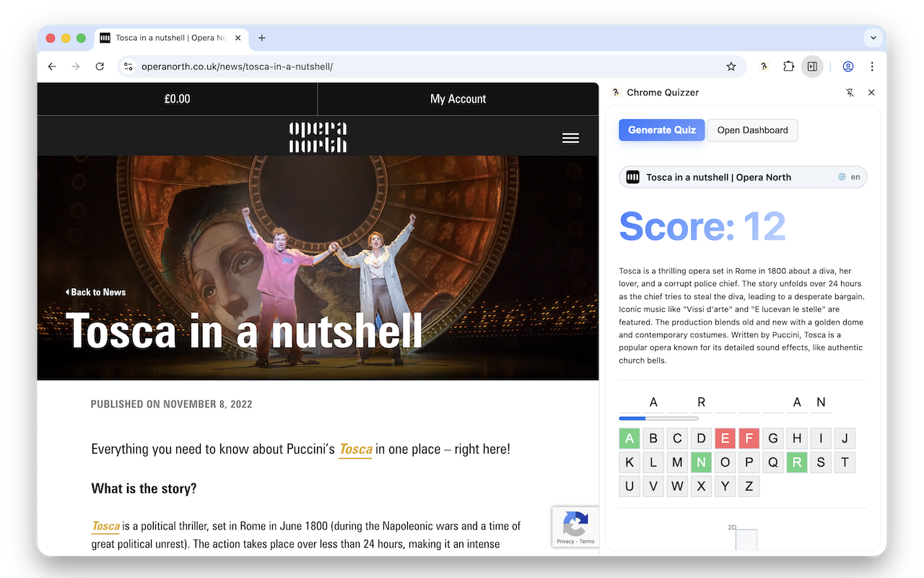
Task: Select the letter E tile
Action: pos(725,438)
